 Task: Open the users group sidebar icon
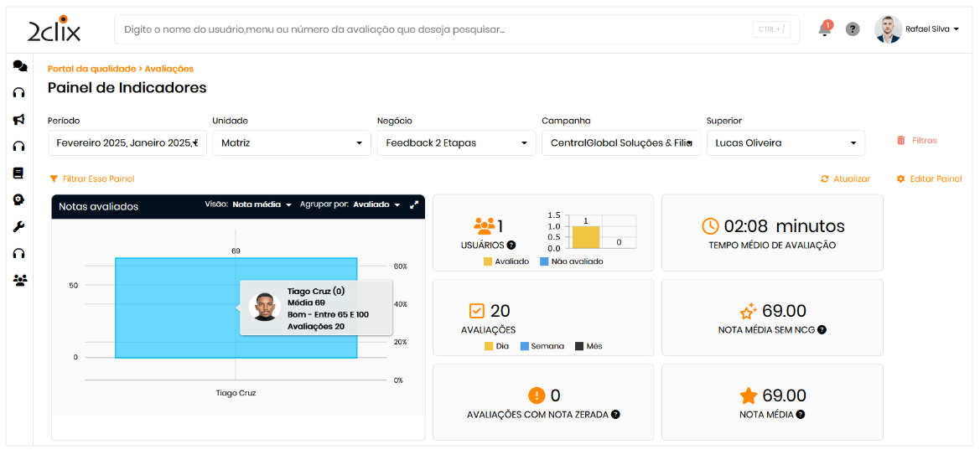[19, 280]
